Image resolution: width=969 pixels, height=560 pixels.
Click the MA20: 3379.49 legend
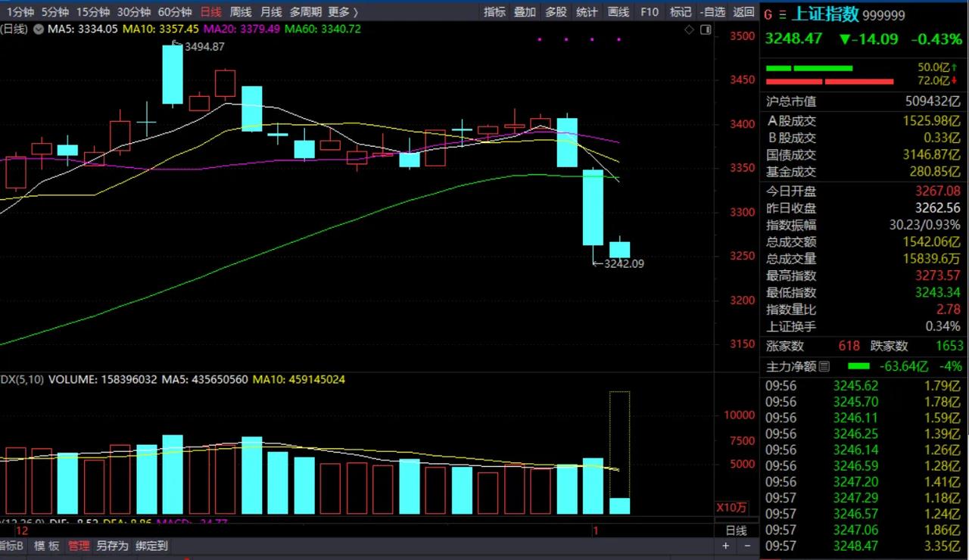click(x=243, y=29)
